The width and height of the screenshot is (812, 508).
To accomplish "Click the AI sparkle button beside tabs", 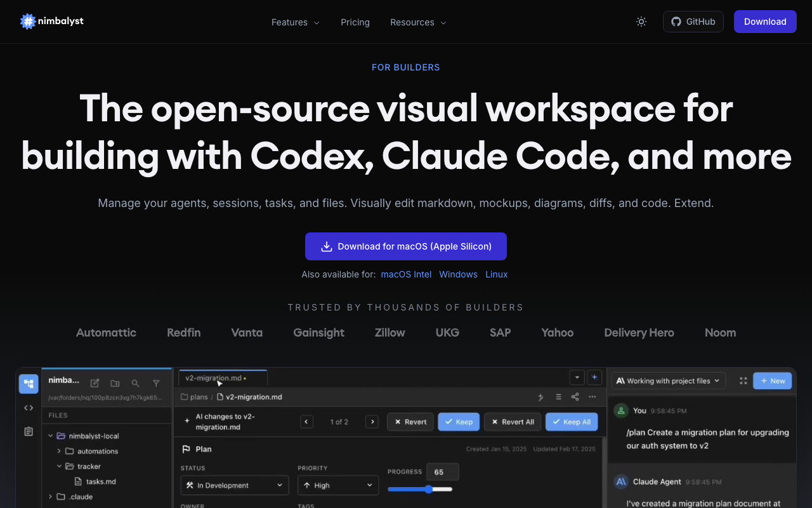I will (x=594, y=377).
